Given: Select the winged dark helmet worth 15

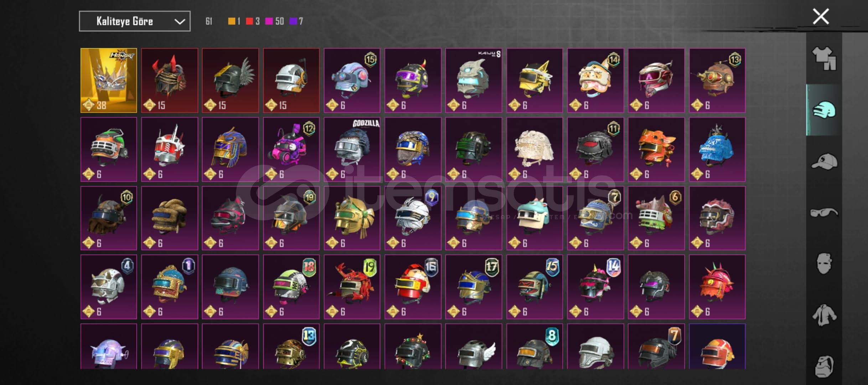Looking at the screenshot, I should coord(230,81).
